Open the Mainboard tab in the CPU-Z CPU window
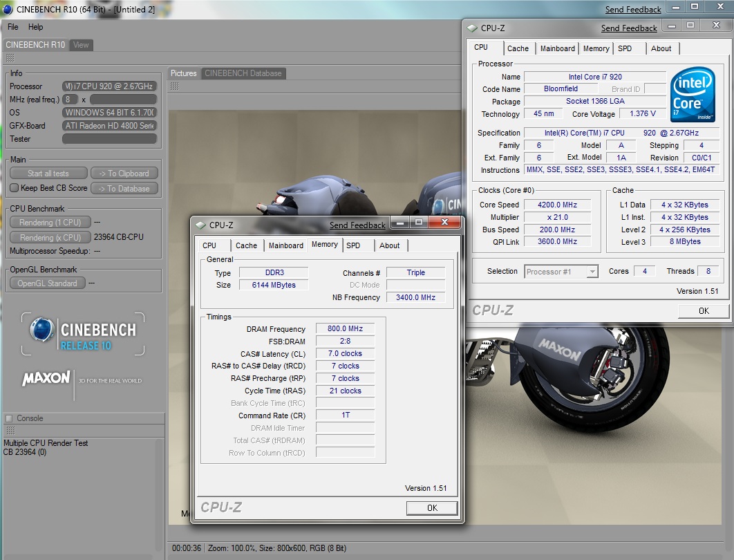The width and height of the screenshot is (734, 560). pyautogui.click(x=558, y=48)
